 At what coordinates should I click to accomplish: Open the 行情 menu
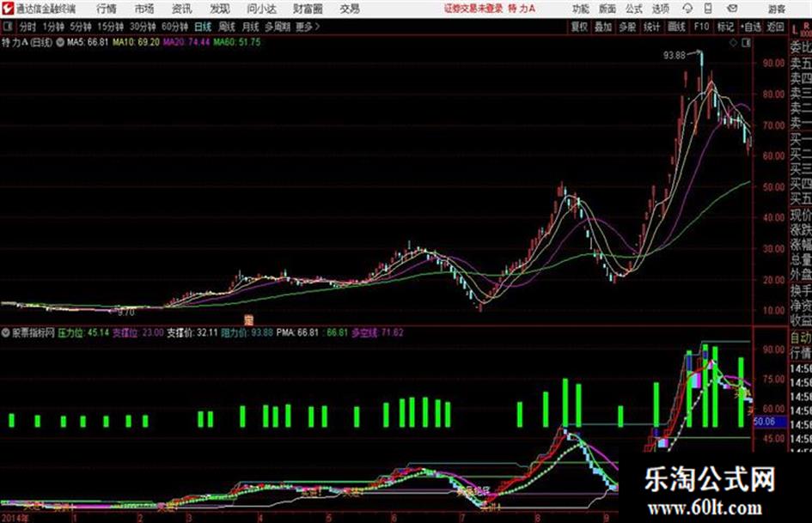107,9
